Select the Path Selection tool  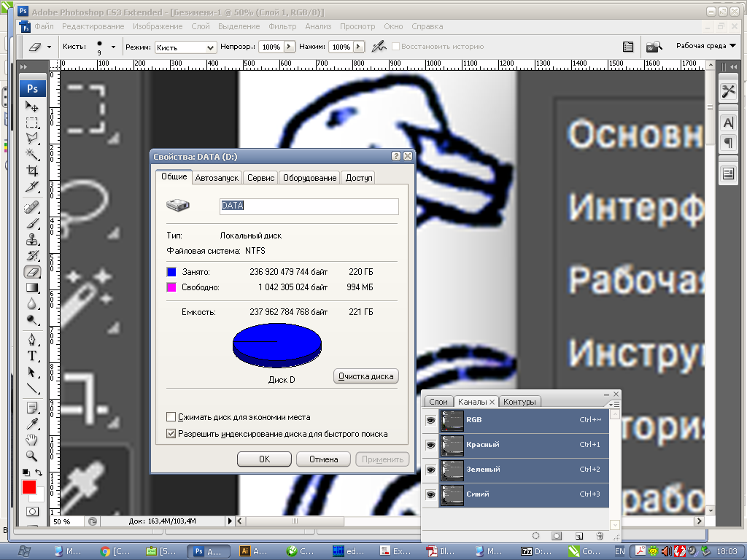(x=32, y=372)
